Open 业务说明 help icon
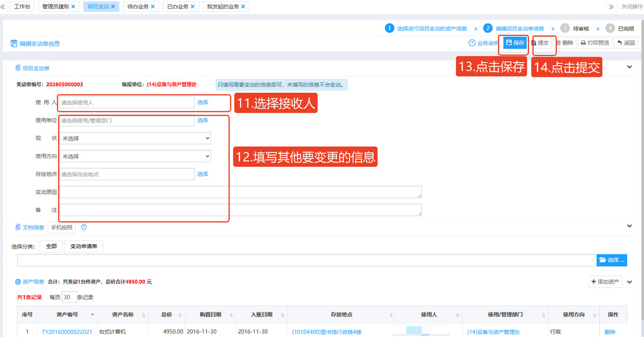The height and width of the screenshot is (337, 644). click(472, 43)
